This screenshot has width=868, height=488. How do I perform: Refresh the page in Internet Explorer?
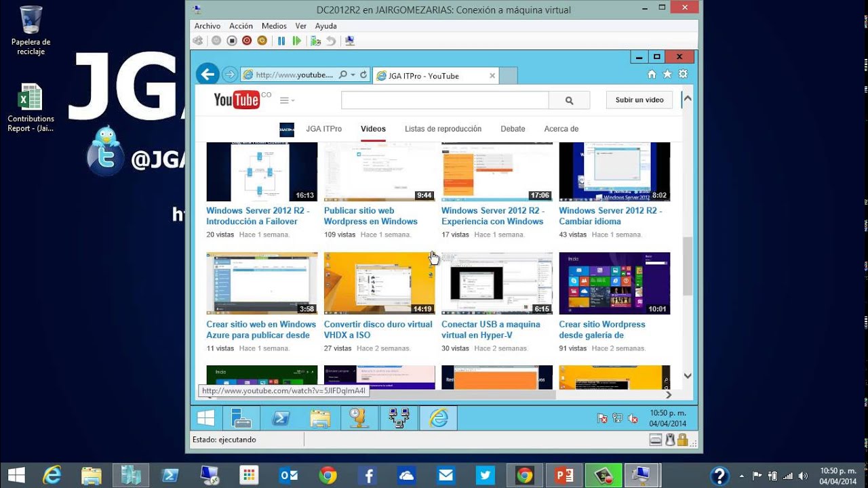click(x=363, y=75)
